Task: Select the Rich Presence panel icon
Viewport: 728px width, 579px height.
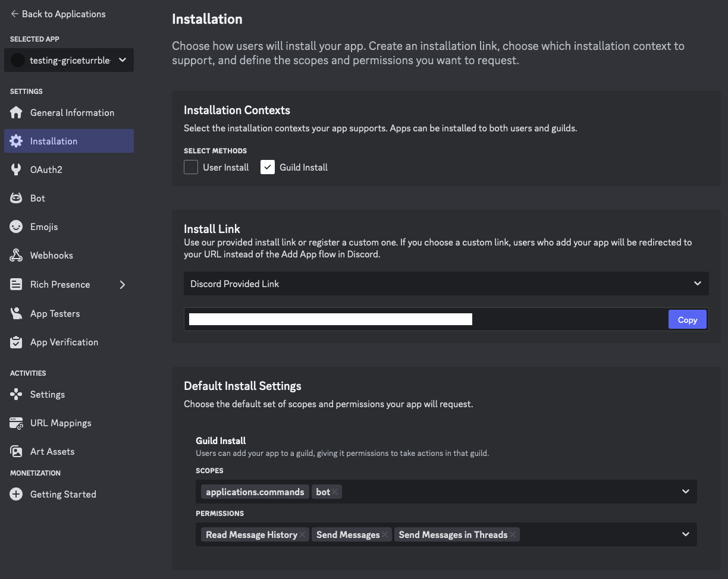Action: 17,284
